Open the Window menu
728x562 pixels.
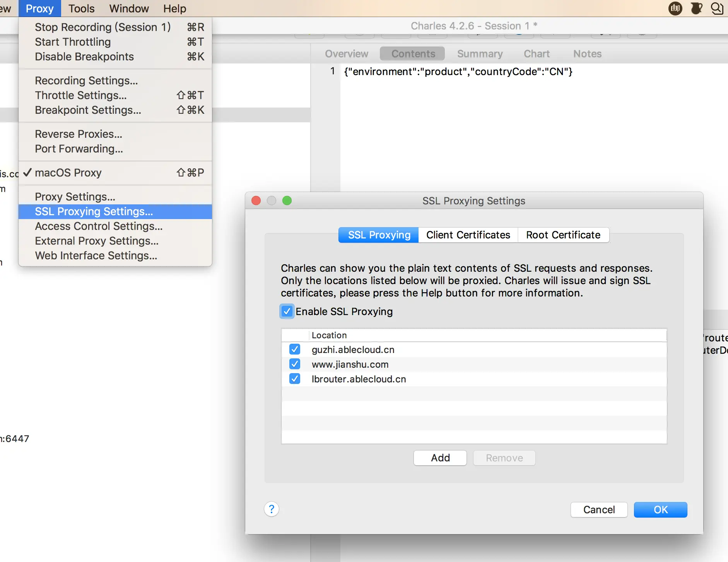pos(129,9)
